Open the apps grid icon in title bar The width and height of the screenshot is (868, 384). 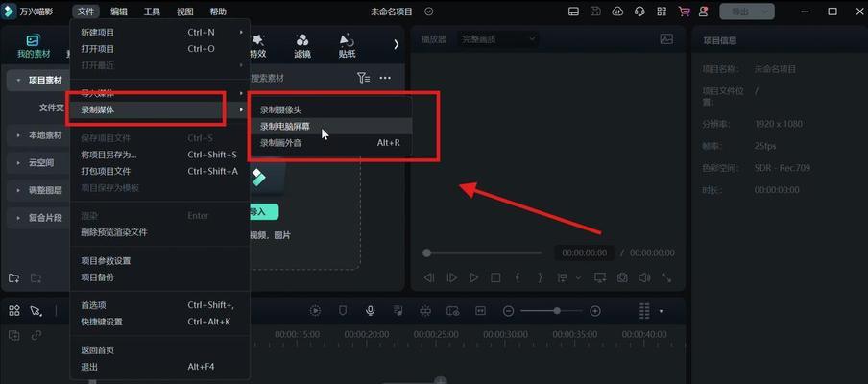[x=662, y=12]
